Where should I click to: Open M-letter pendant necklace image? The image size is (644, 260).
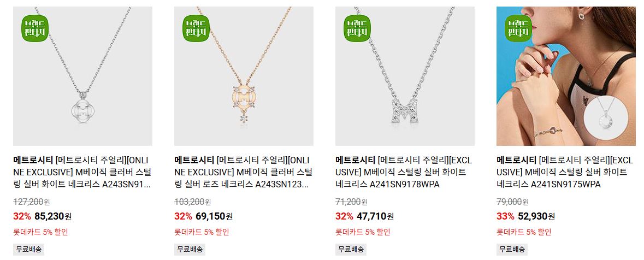[405, 76]
